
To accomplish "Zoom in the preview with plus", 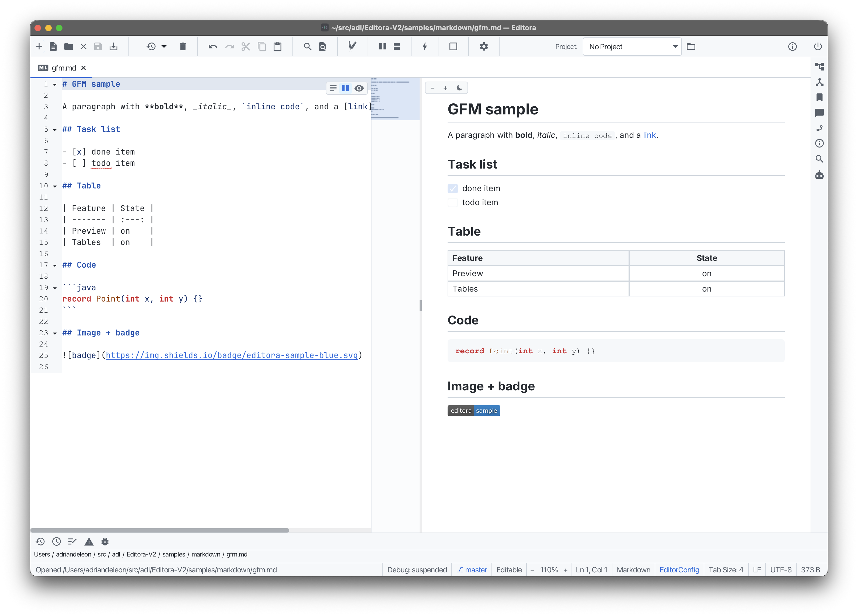I will 446,88.
